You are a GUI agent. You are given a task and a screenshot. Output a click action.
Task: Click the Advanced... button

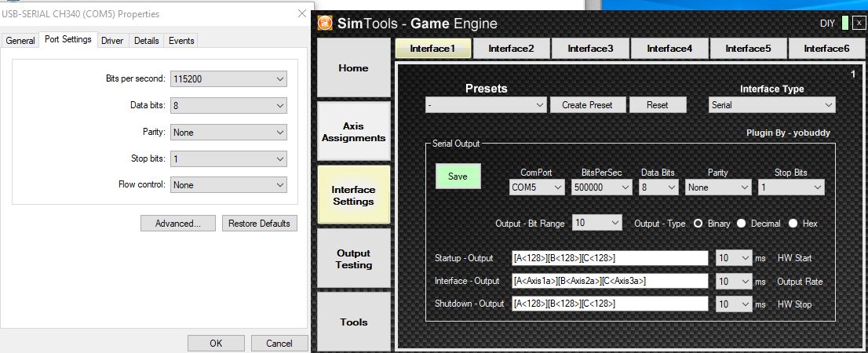(177, 224)
